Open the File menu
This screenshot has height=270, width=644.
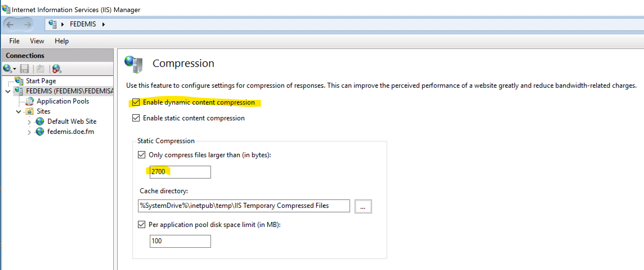(x=14, y=41)
